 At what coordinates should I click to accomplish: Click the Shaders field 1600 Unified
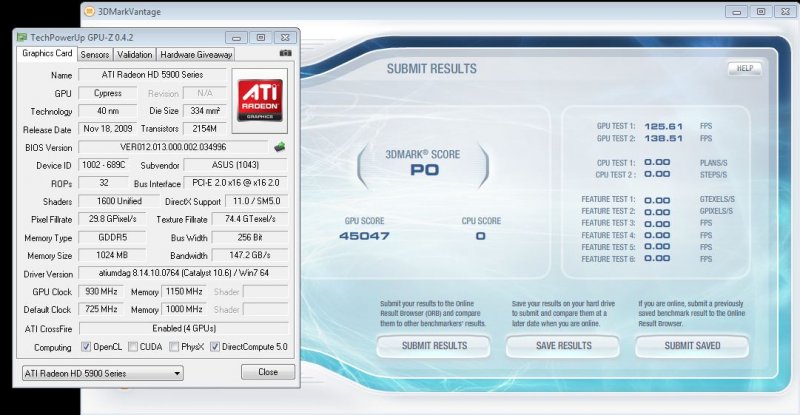pos(119,201)
